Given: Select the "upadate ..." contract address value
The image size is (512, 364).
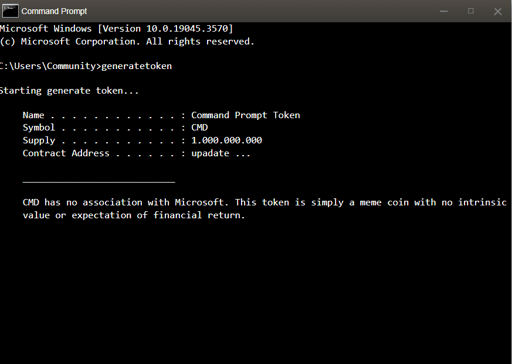Looking at the screenshot, I should click(220, 153).
